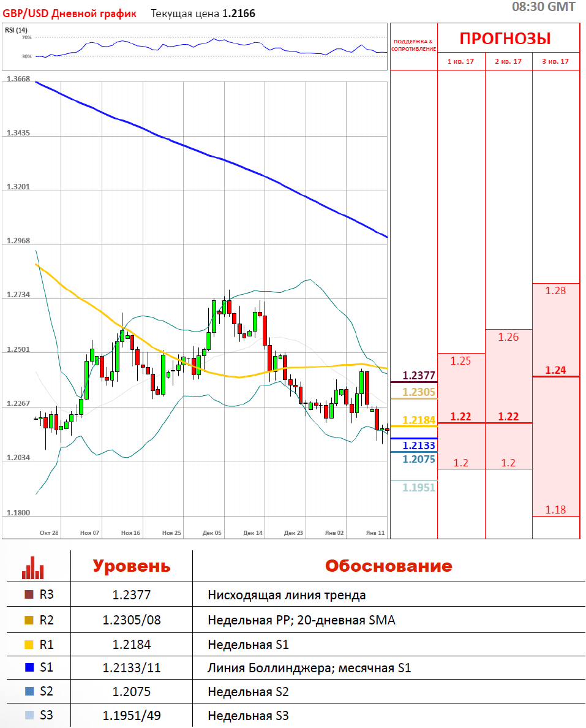Select the R2 gold color swatch

point(28,620)
